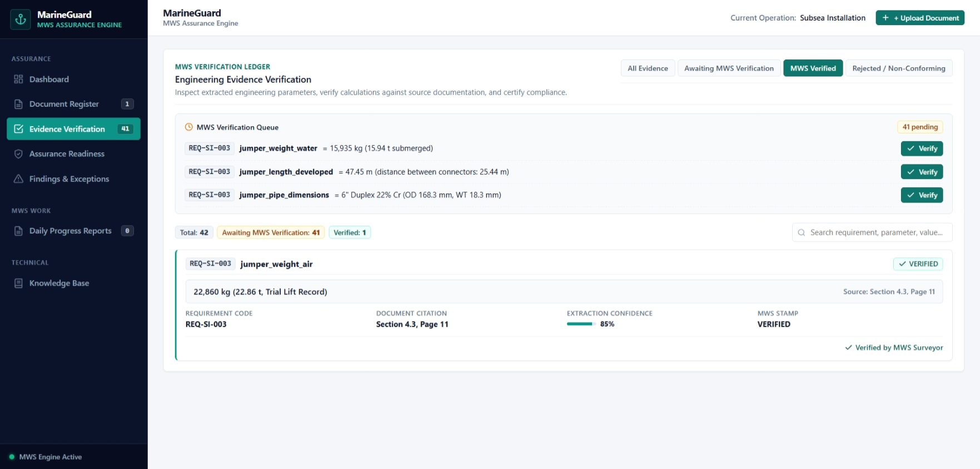Open the Dashboard grid icon
The image size is (980, 469).
18,79
